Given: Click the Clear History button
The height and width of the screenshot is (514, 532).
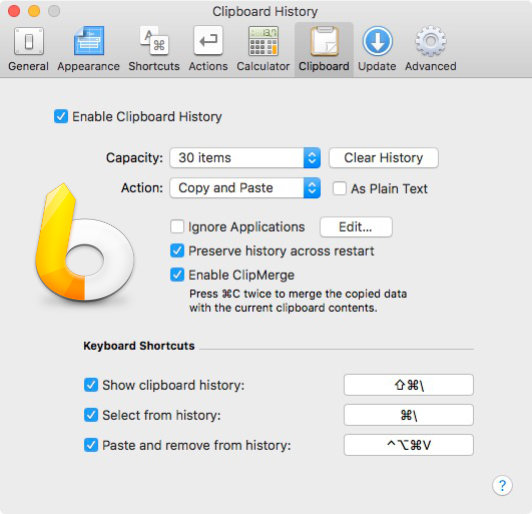Looking at the screenshot, I should coord(383,158).
